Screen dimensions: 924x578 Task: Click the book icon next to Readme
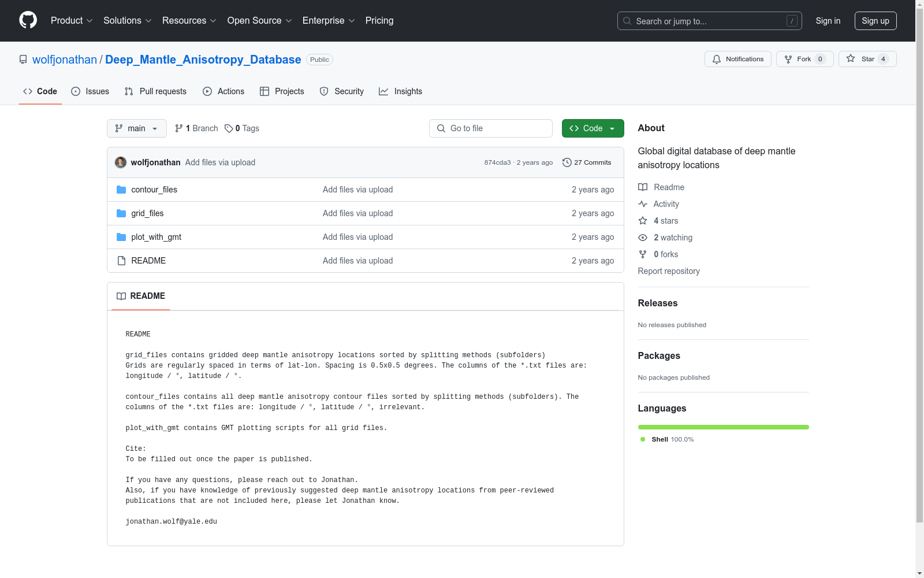(643, 187)
